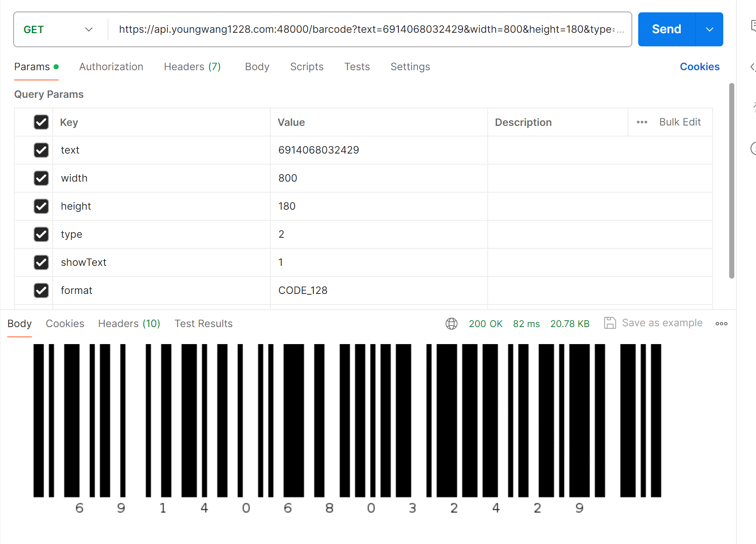
Task: Click the Save as example button
Action: click(653, 323)
